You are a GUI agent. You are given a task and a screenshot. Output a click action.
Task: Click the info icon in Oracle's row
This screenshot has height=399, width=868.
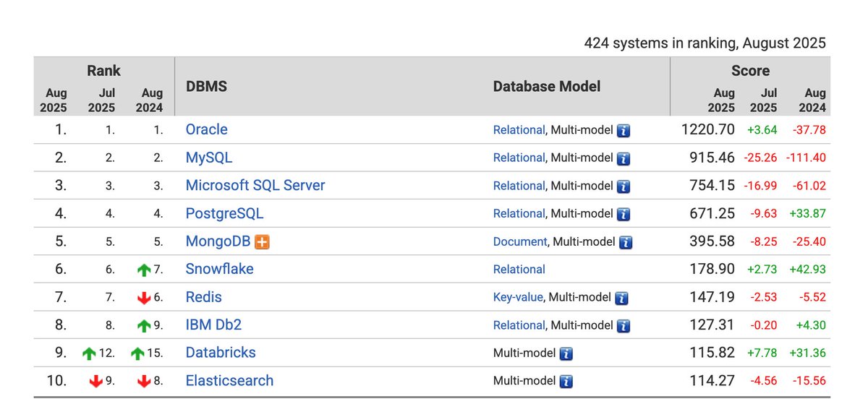pos(624,131)
